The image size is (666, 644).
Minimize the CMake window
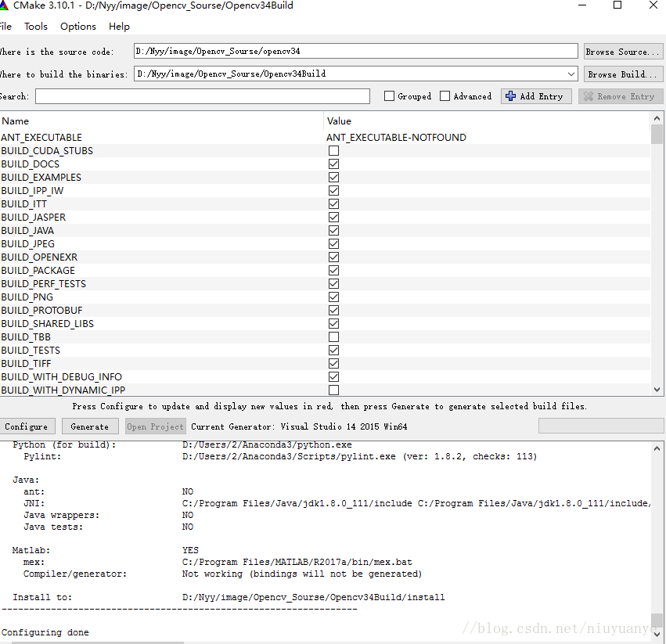point(582,5)
